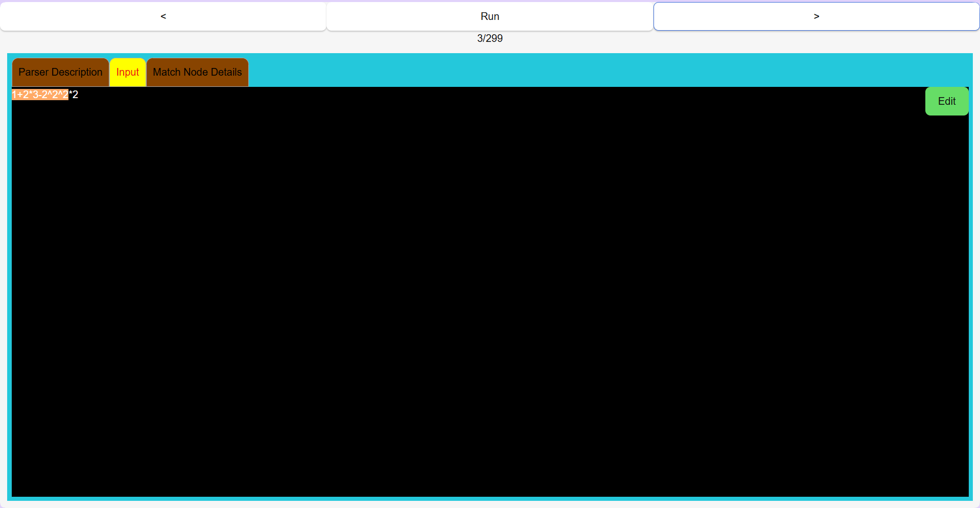Click the orange highlighted match region
This screenshot has width=980, height=508.
click(x=40, y=95)
